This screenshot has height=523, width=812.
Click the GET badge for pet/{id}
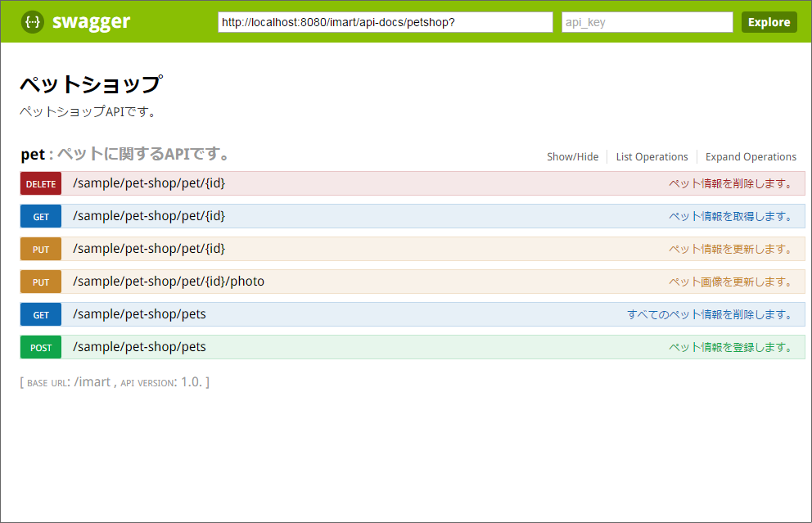(x=41, y=216)
